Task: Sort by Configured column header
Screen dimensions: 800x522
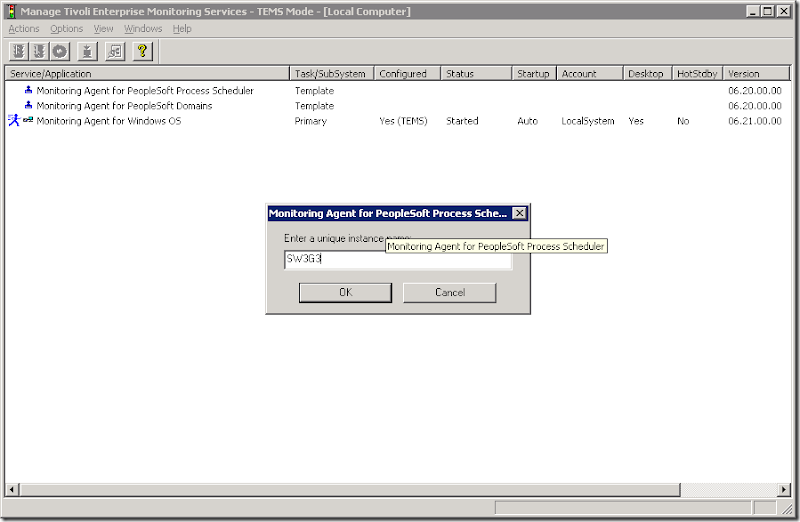Action: (407, 73)
